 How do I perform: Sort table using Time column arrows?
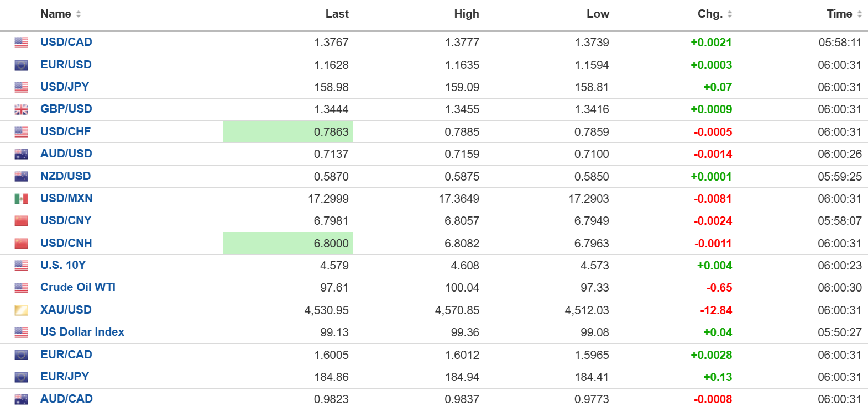click(860, 14)
